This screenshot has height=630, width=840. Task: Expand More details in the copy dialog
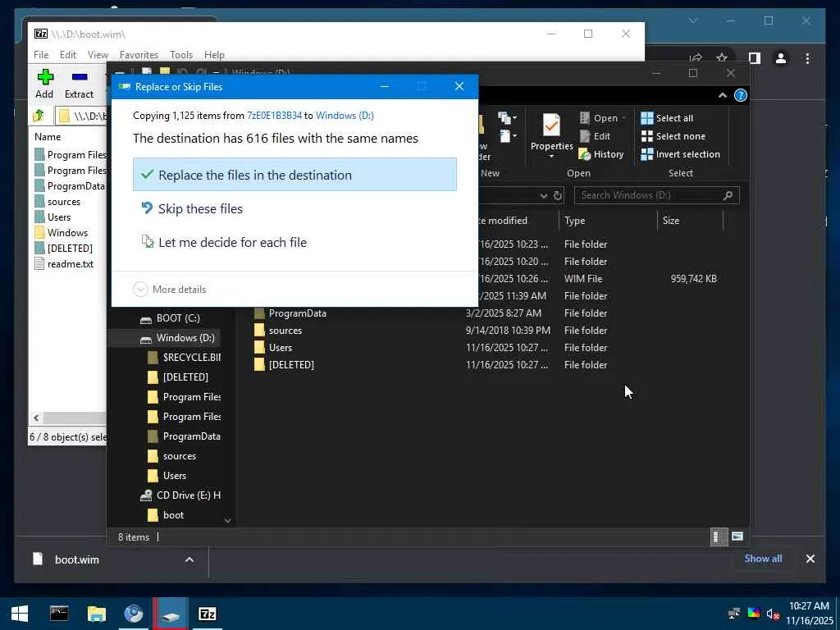(x=169, y=290)
